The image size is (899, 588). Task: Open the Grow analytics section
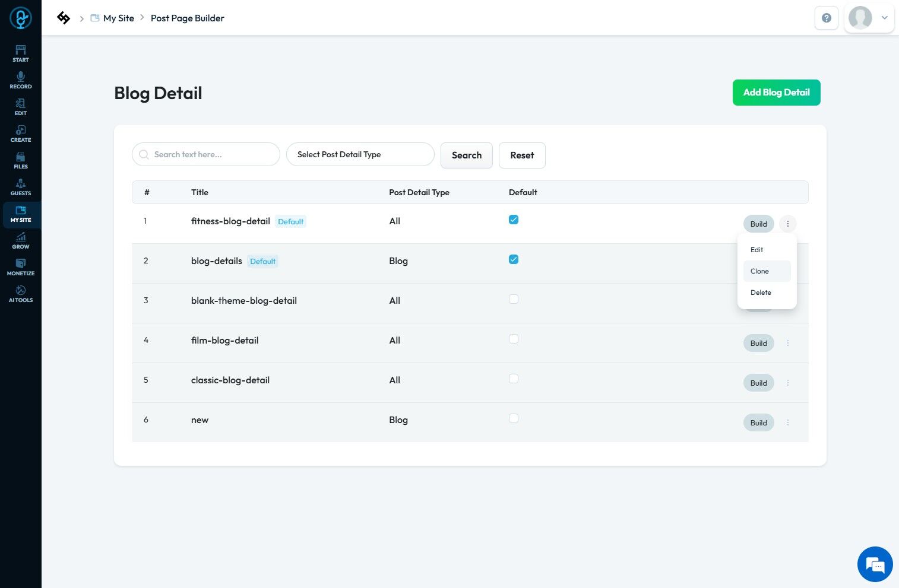[x=21, y=240]
